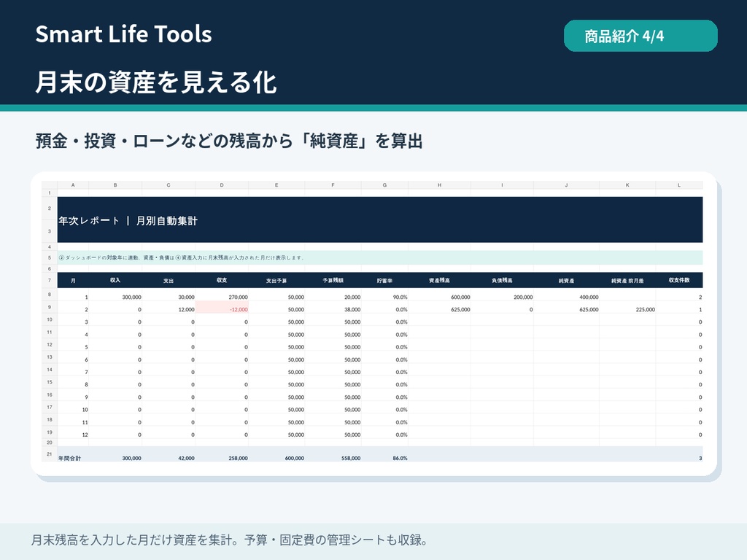Viewport: 747px width, 560px height.
Task: Click month 1 income cell 300,000
Action: (115, 295)
